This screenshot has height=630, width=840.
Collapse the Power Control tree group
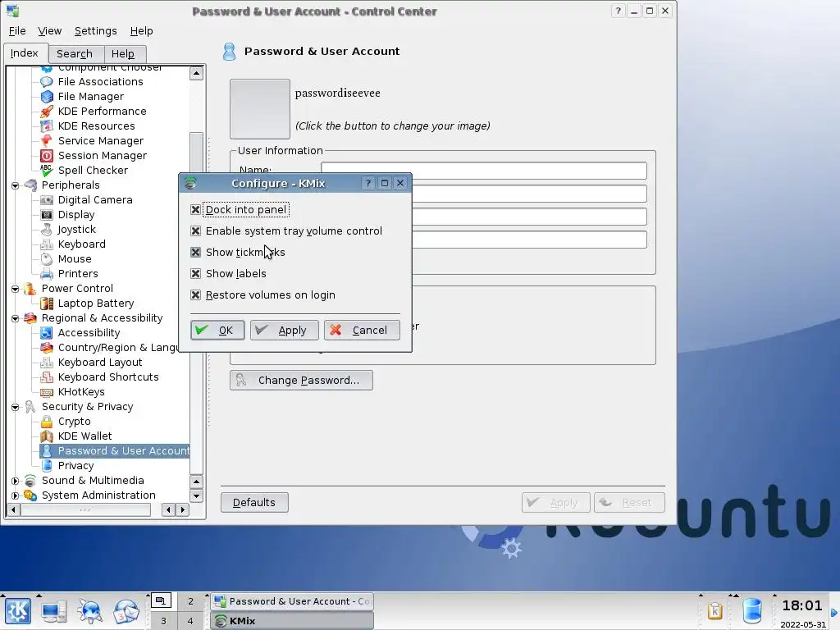[x=15, y=289]
